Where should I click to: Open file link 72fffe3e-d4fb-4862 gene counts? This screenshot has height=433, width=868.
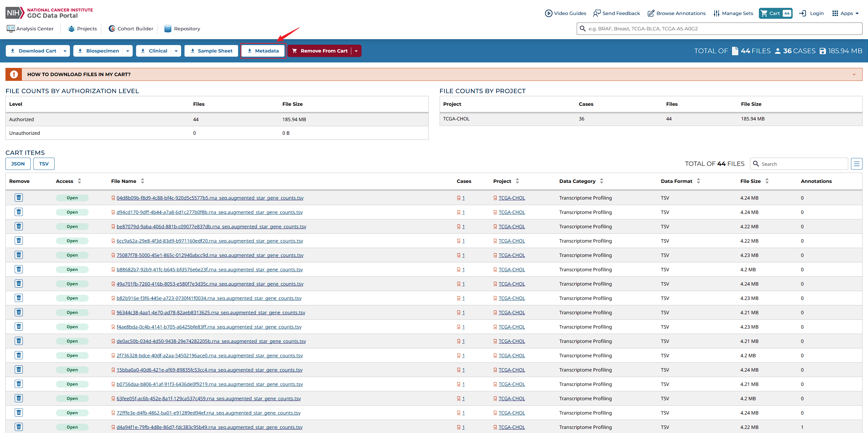[x=209, y=413]
